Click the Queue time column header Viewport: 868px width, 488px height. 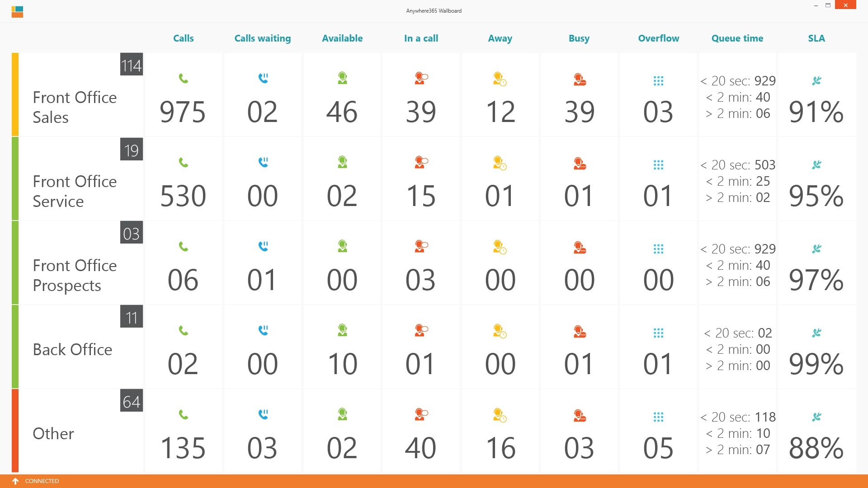click(737, 38)
